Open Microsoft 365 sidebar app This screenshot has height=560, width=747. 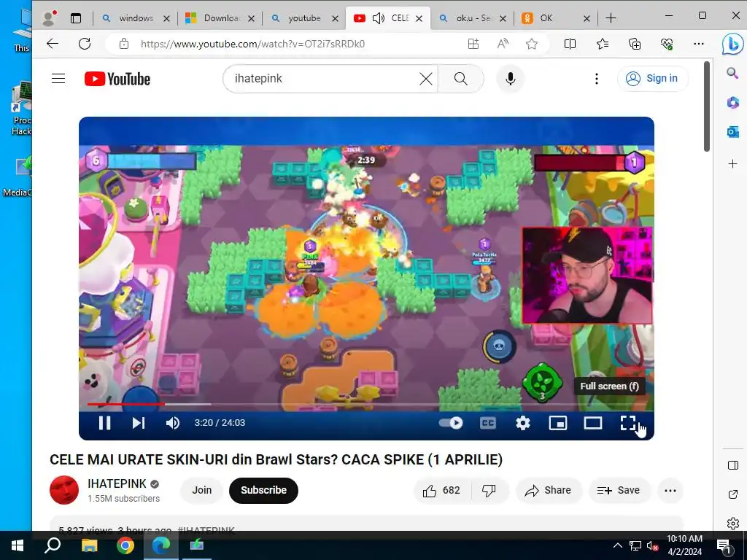(732, 102)
